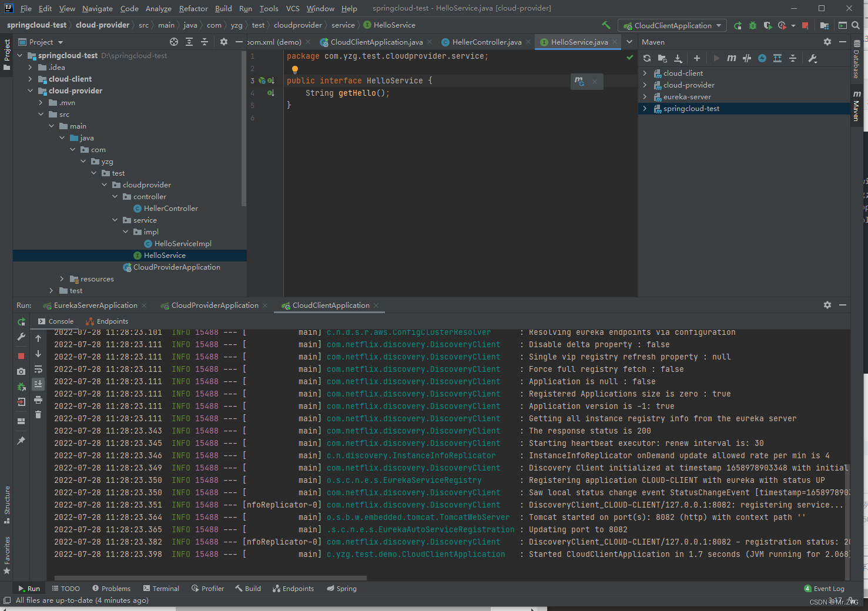Select opened file in the Project tree
This screenshot has width=868, height=611.
pos(174,42)
